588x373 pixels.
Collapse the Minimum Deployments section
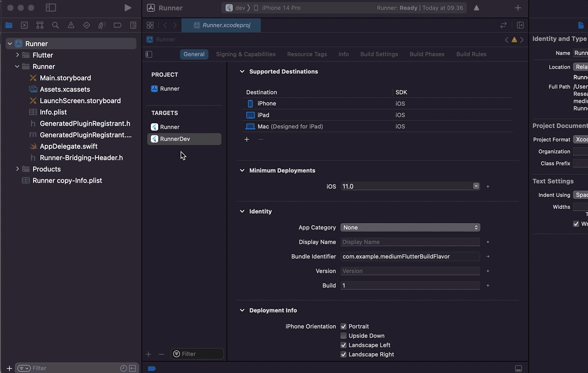(x=242, y=170)
